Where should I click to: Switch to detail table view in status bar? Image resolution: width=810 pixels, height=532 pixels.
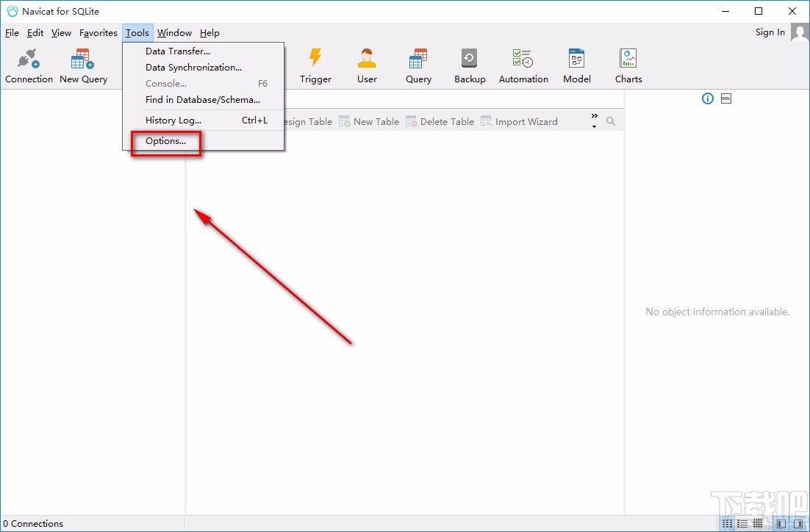[x=758, y=524]
